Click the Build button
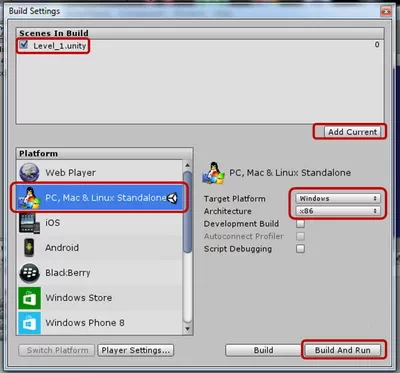Screen dimensions: 400x373 click(x=263, y=350)
